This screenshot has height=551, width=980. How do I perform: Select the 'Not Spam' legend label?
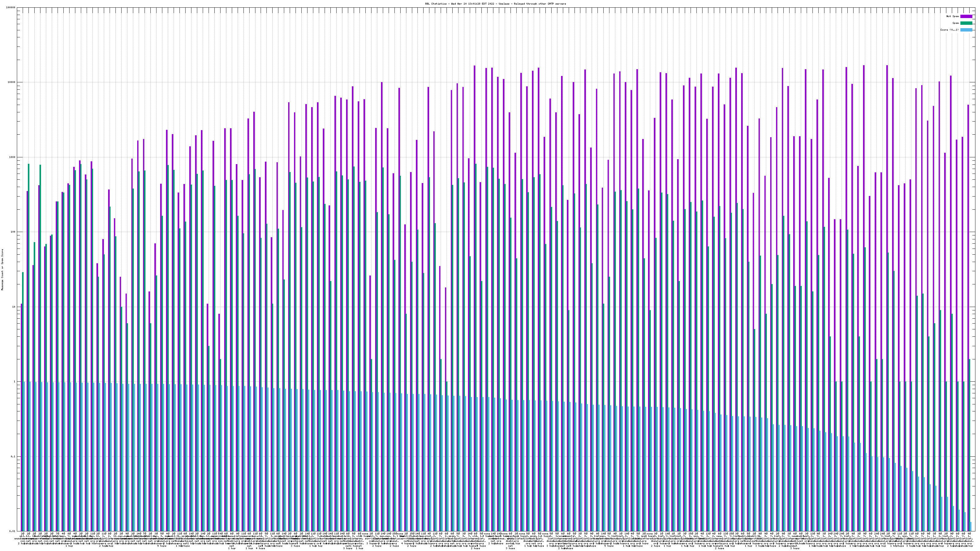click(x=953, y=16)
